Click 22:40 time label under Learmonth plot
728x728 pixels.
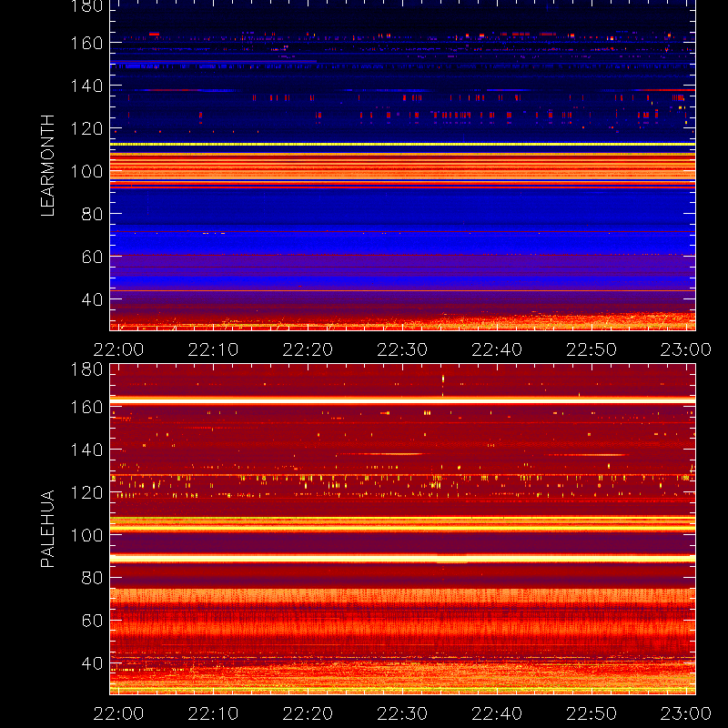497,349
